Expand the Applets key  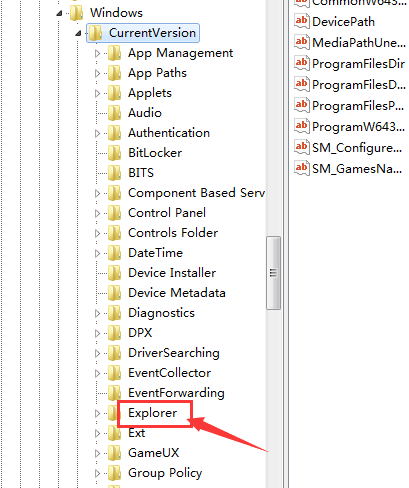coord(97,93)
